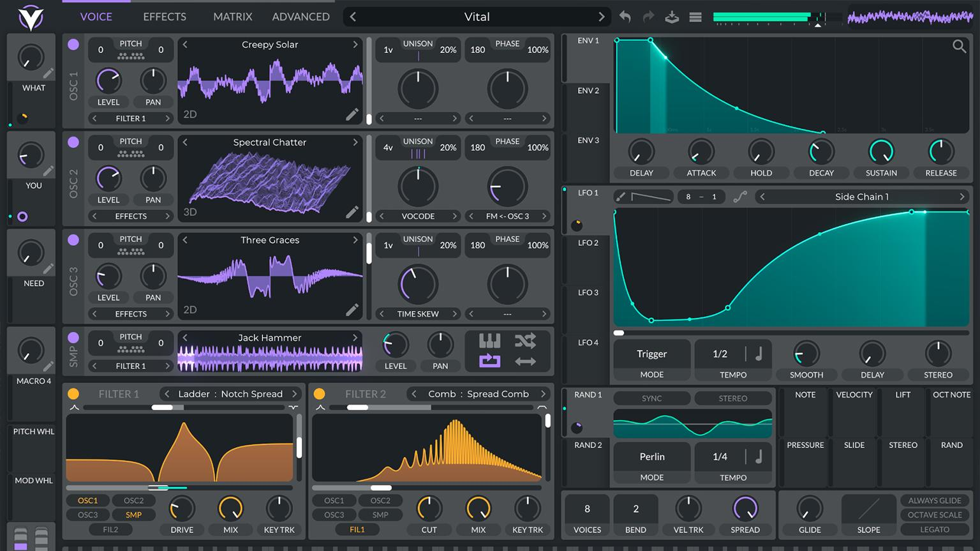Click the Filter 1 DRIVE knob
The height and width of the screenshot is (551, 980).
182,509
